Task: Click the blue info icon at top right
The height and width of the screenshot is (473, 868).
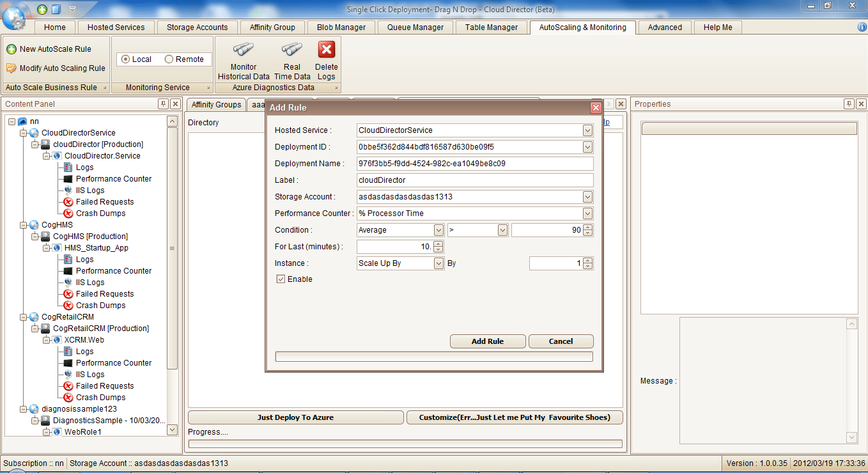Action: click(862, 27)
